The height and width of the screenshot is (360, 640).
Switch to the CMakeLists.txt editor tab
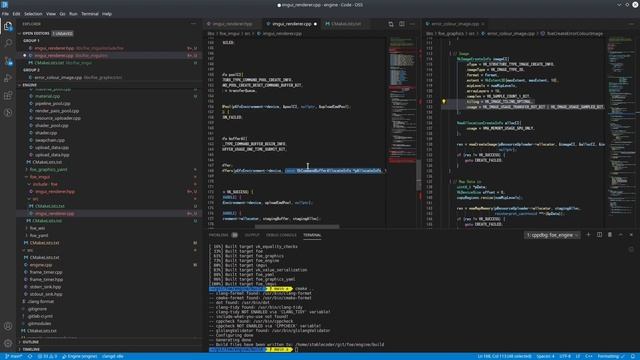coord(346,24)
